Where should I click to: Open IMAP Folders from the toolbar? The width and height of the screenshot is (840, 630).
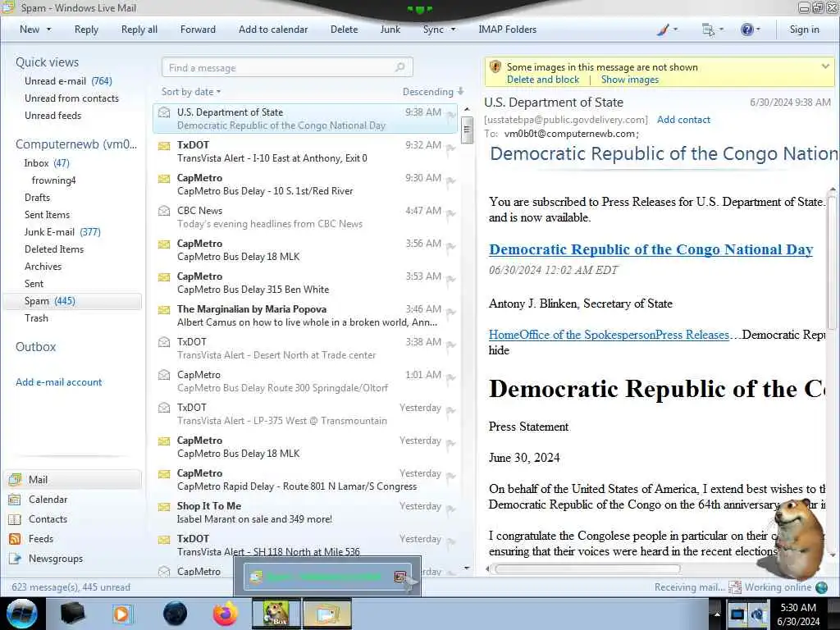click(x=507, y=30)
